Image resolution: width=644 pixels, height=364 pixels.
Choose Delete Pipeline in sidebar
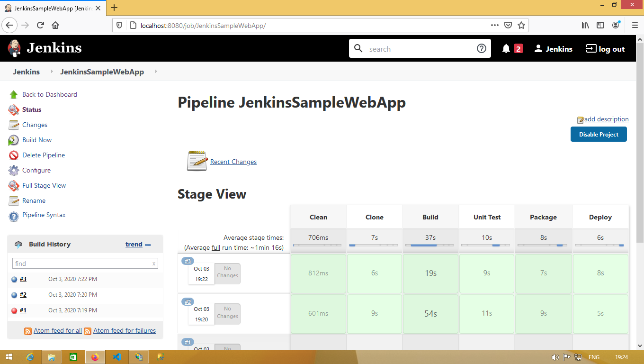[x=44, y=155]
